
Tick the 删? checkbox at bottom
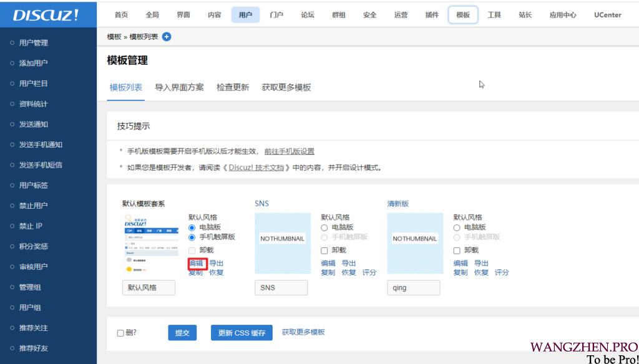(x=120, y=333)
